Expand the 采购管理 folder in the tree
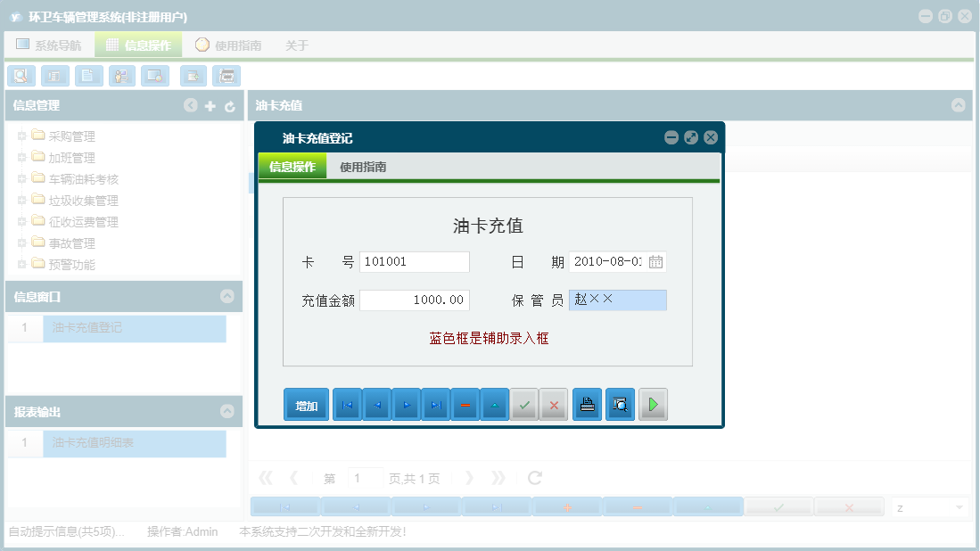The image size is (980, 551). [20, 136]
